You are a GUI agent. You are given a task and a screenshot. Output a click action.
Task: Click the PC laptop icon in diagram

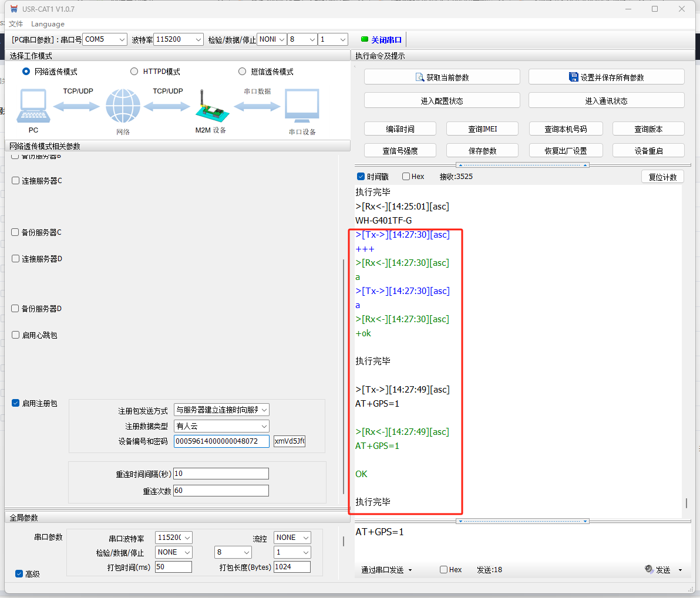pyautogui.click(x=33, y=106)
